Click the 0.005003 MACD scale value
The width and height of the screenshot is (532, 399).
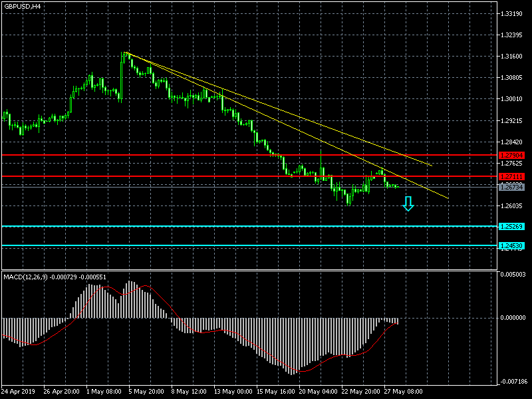coord(513,274)
